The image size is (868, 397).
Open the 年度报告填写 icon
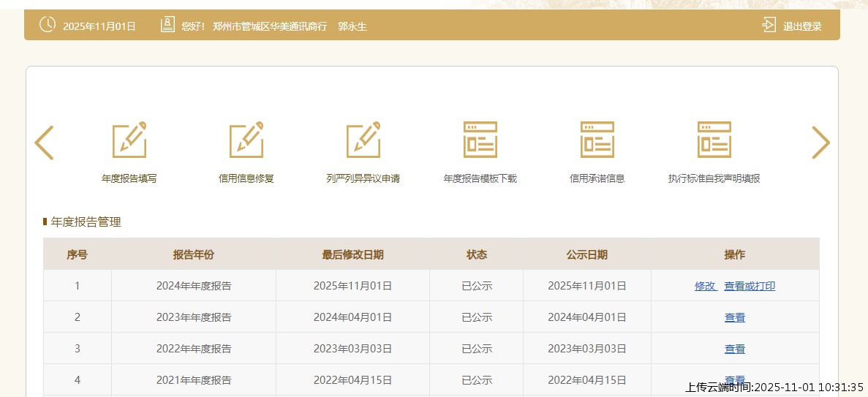coord(129,140)
